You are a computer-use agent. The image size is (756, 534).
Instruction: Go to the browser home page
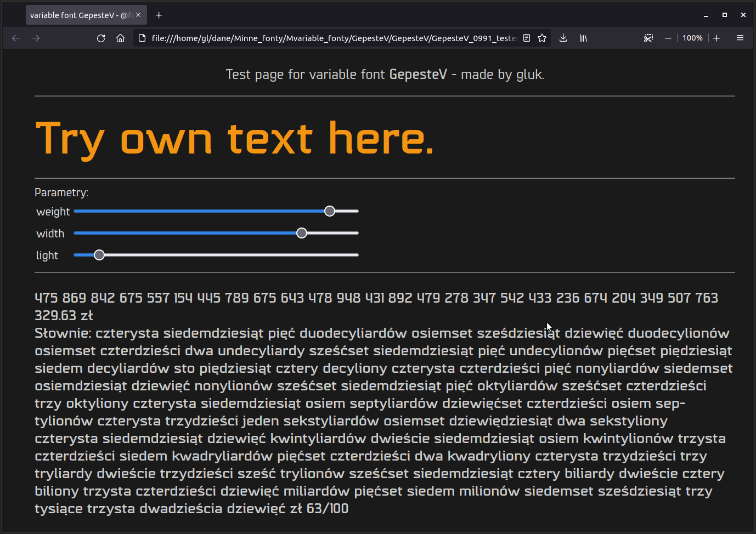click(121, 38)
